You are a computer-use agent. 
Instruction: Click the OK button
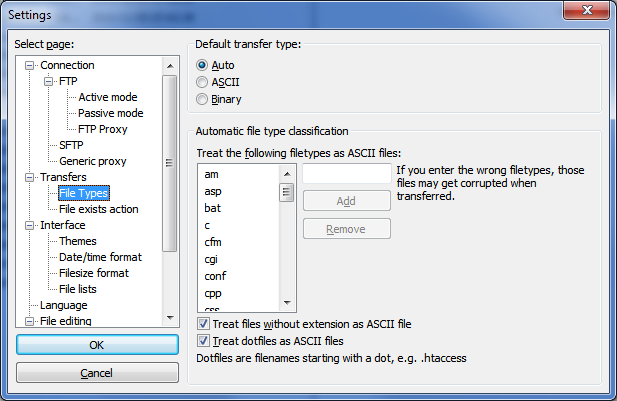click(96, 345)
